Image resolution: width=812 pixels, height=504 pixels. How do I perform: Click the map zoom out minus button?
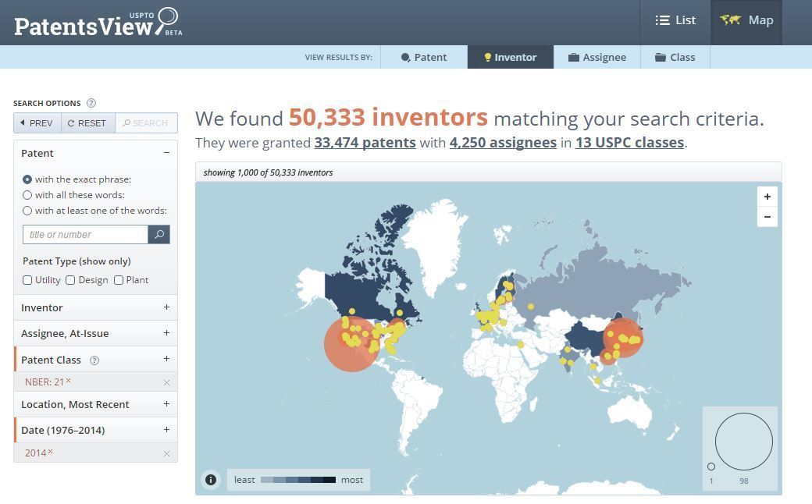pyautogui.click(x=767, y=217)
